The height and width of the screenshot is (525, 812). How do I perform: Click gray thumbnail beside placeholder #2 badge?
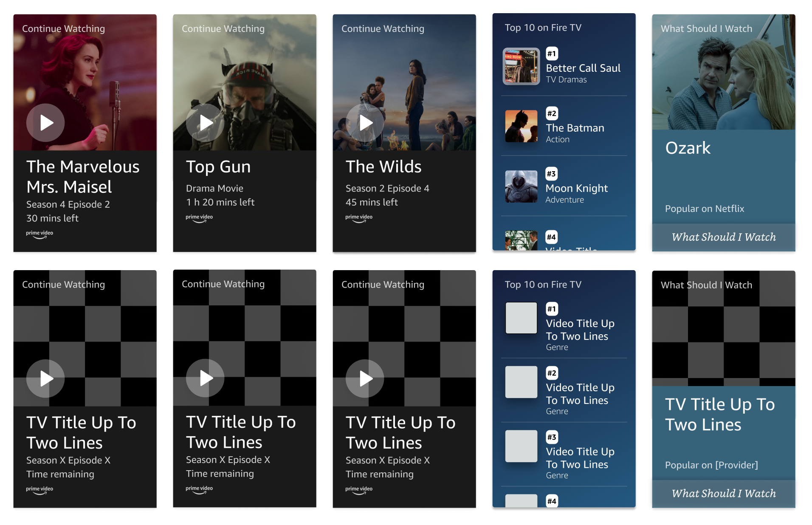521,382
